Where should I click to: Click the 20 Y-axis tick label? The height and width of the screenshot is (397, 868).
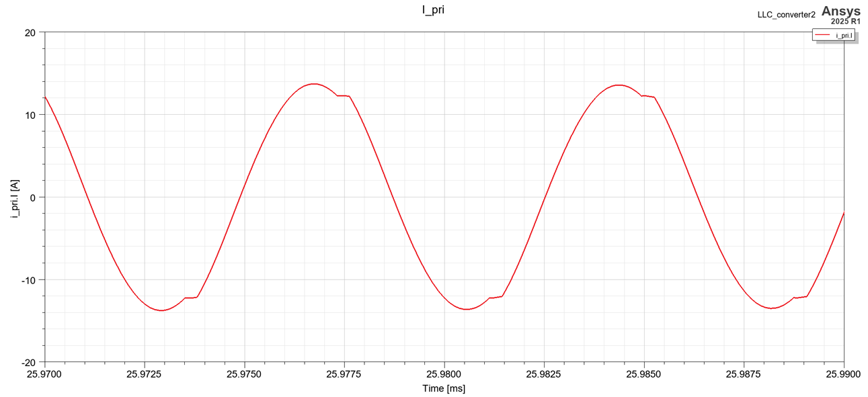[30, 32]
